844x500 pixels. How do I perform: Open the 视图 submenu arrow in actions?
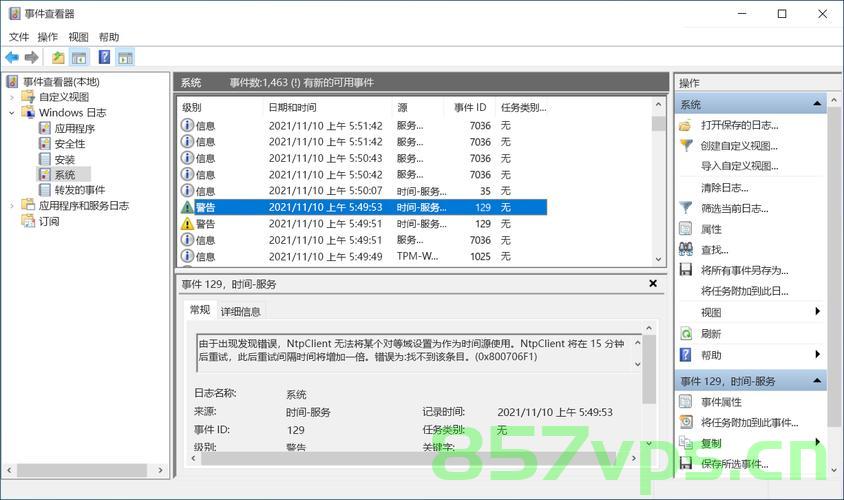coord(818,311)
